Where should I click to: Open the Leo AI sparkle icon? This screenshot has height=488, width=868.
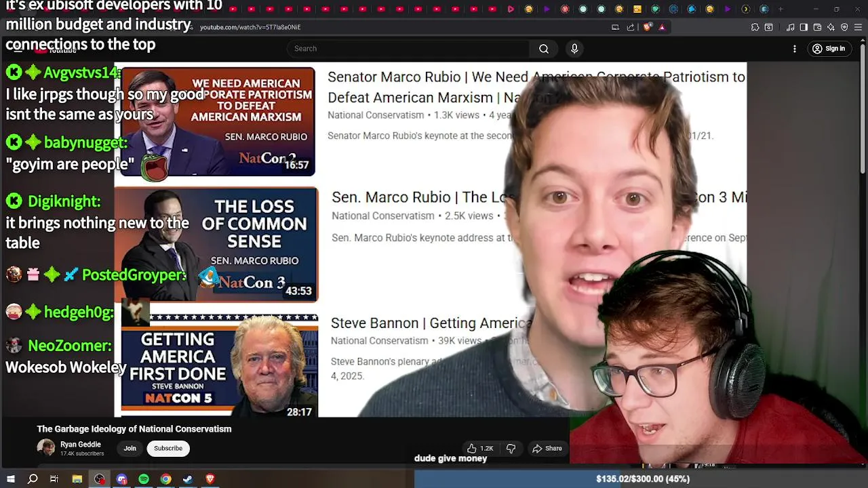tap(831, 27)
